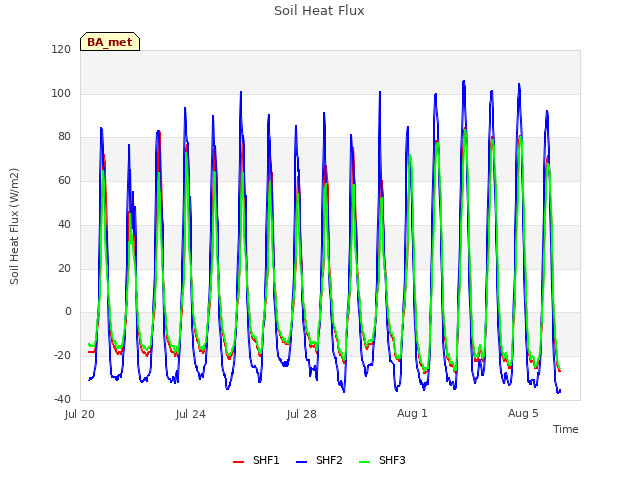Click the 100 y-axis tick label
Image resolution: width=640 pixels, height=480 pixels.
tap(61, 93)
